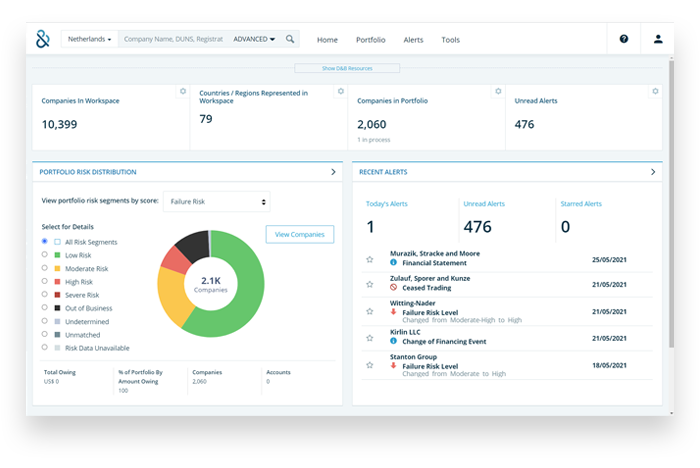Star the Zulauf, Sporer and Kunze alert
700x468 pixels.
[370, 284]
